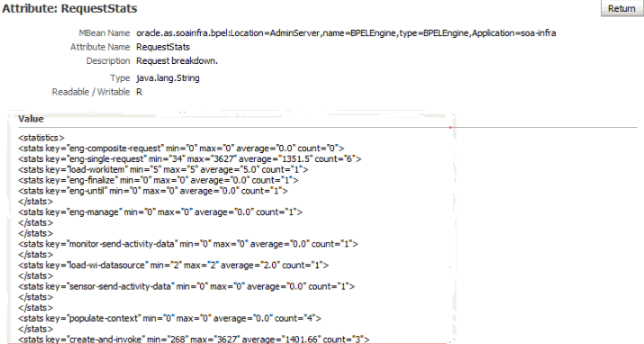
Task: Click the Value column header
Action: point(31,119)
